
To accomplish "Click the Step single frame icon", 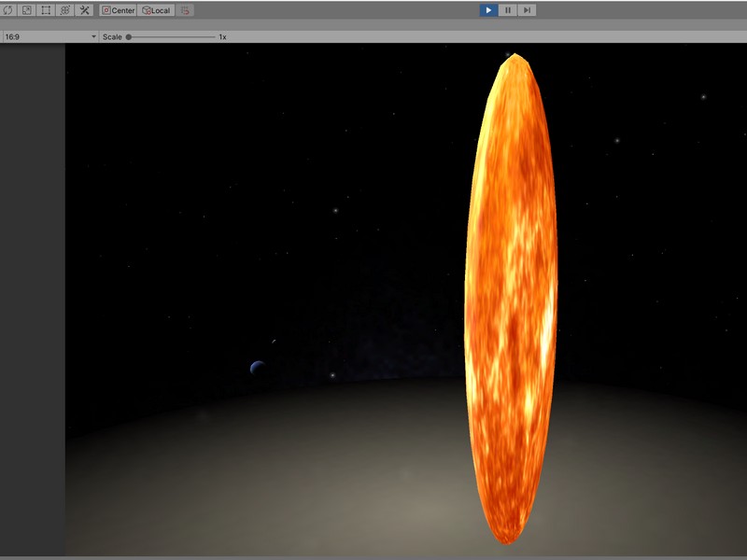I will (x=526, y=10).
